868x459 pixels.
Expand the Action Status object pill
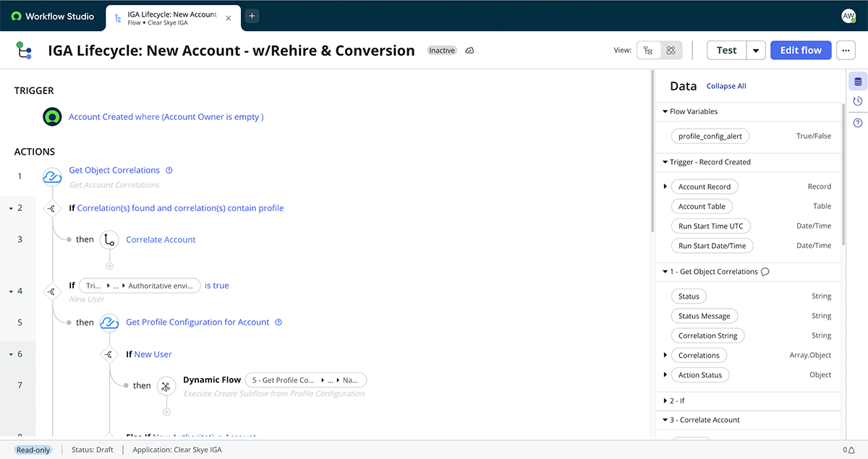click(x=665, y=375)
